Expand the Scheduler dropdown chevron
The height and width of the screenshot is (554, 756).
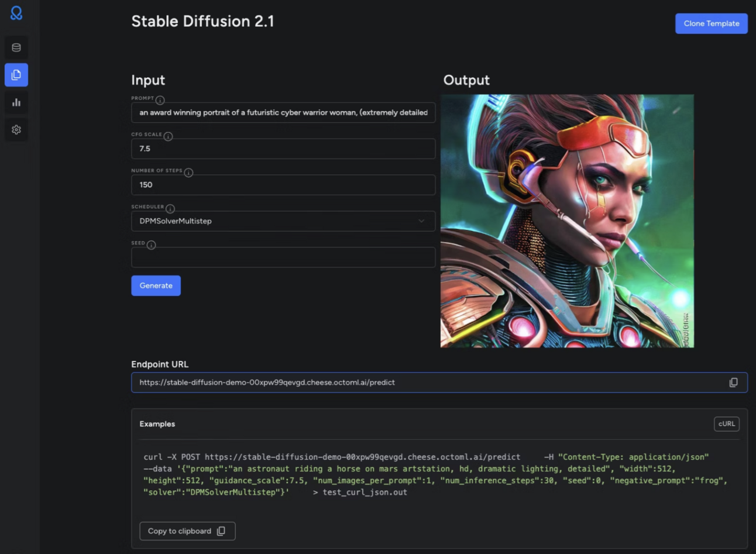pos(421,221)
